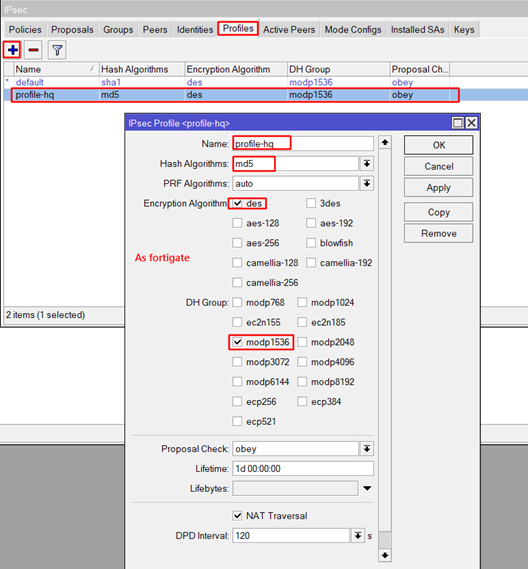Check modp4096 DH group
528x569 pixels.
302,362
